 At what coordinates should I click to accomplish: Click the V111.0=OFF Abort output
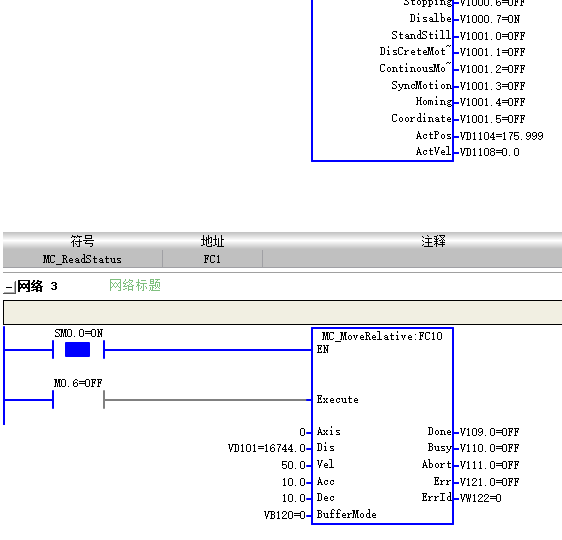tap(489, 465)
